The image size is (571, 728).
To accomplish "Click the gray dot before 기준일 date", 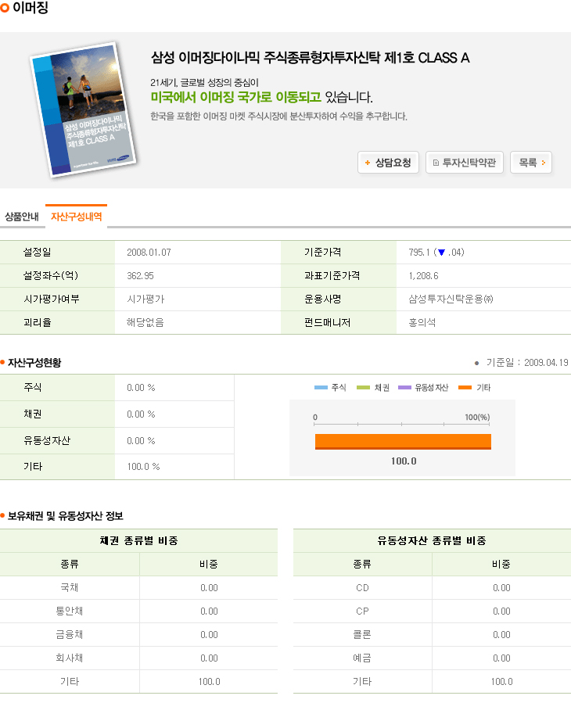I will tap(476, 363).
